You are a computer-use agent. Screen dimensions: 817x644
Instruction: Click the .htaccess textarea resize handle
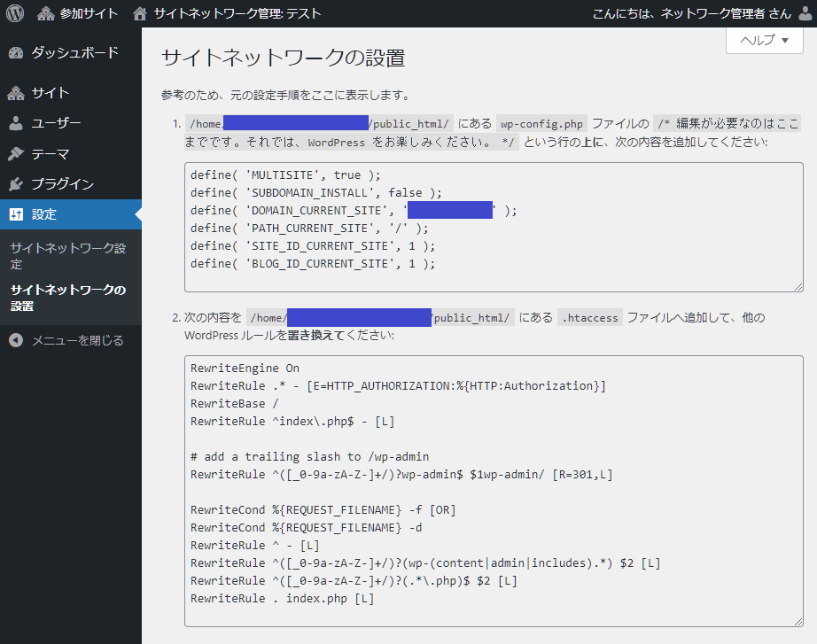[x=798, y=622]
